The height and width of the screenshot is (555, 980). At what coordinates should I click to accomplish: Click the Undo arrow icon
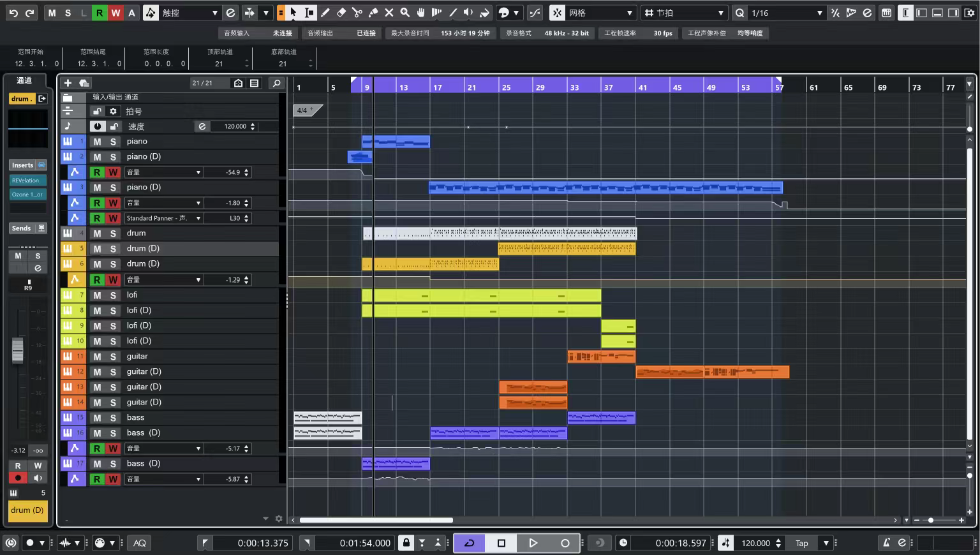tap(13, 13)
